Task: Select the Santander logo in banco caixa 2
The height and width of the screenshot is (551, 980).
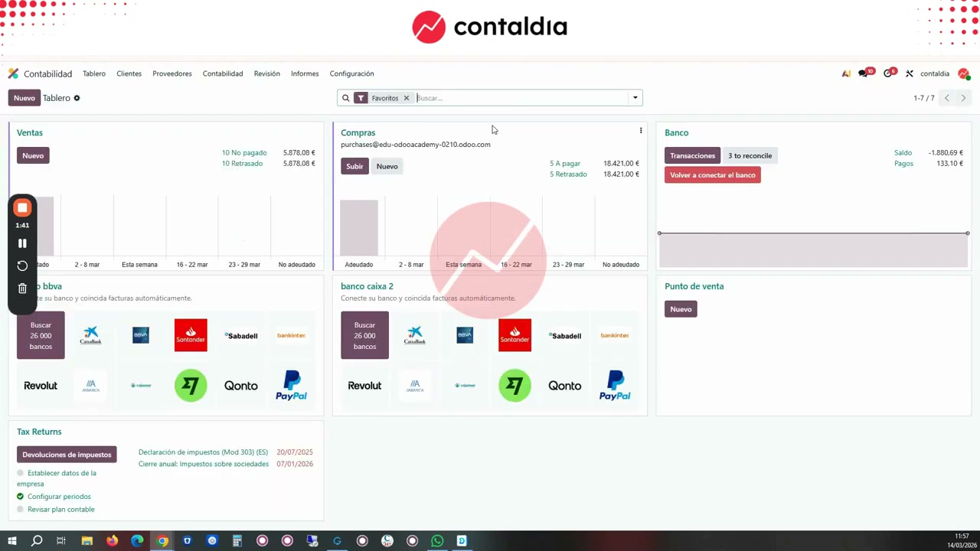Action: [514, 335]
